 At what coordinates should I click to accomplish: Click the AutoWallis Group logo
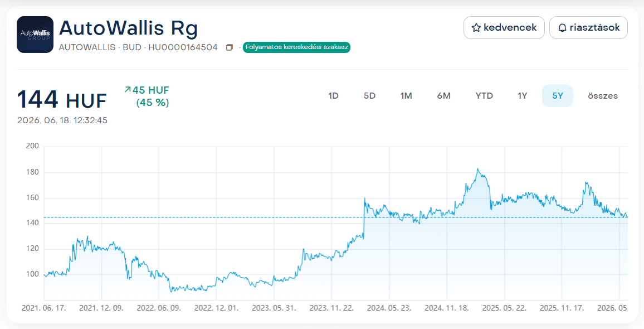coord(35,35)
